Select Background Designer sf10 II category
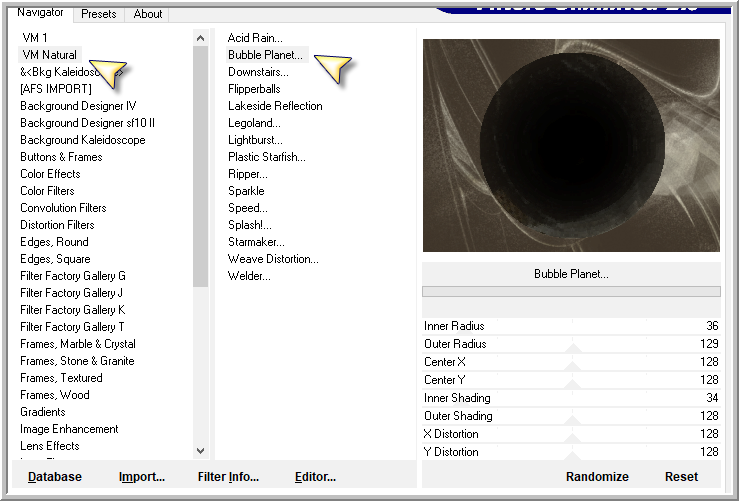Screen dimensions: 739x501 pos(88,123)
